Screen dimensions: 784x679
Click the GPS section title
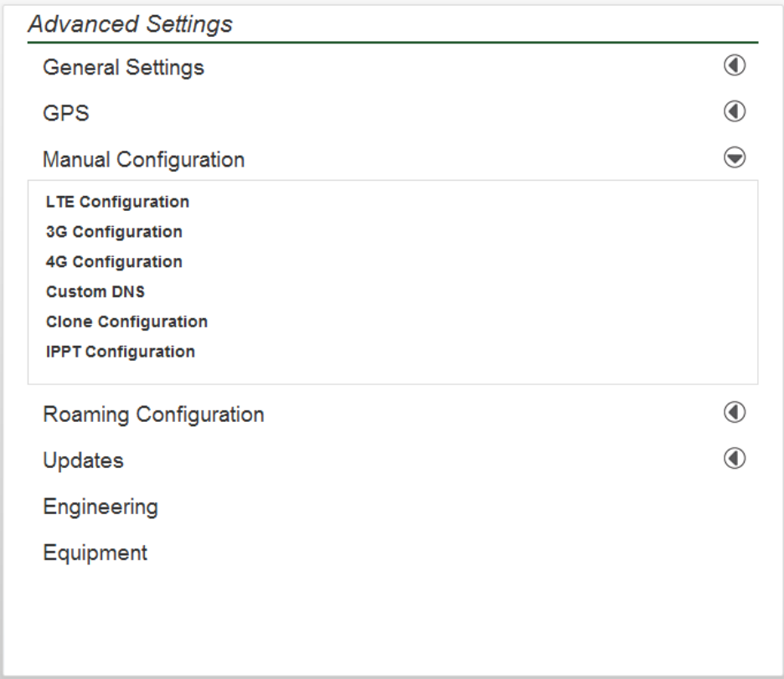(x=66, y=113)
